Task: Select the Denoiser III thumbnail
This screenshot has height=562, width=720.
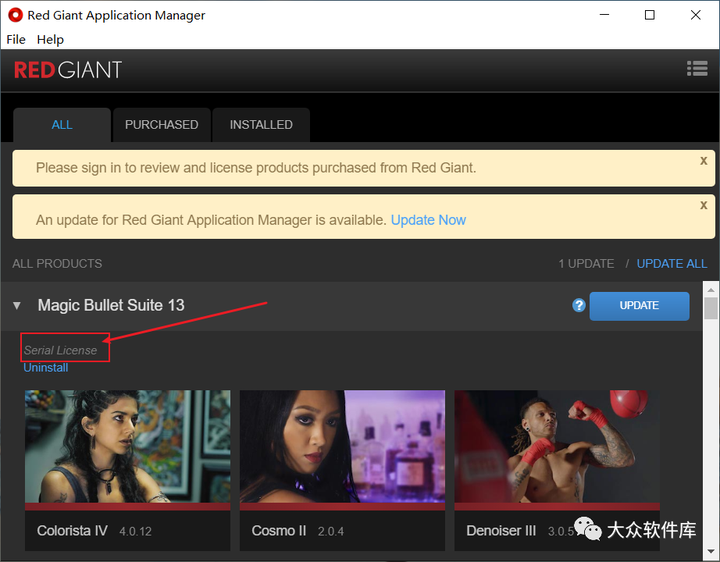Action: 557,447
